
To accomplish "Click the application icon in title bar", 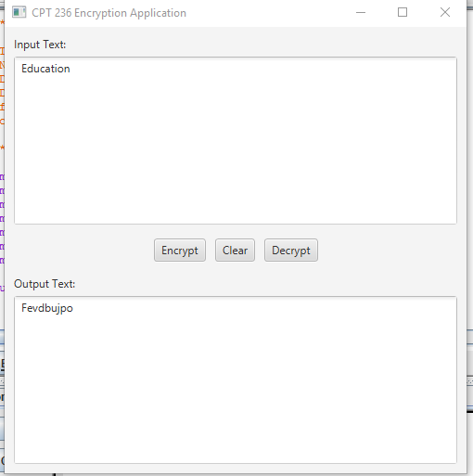I will 19,13.
